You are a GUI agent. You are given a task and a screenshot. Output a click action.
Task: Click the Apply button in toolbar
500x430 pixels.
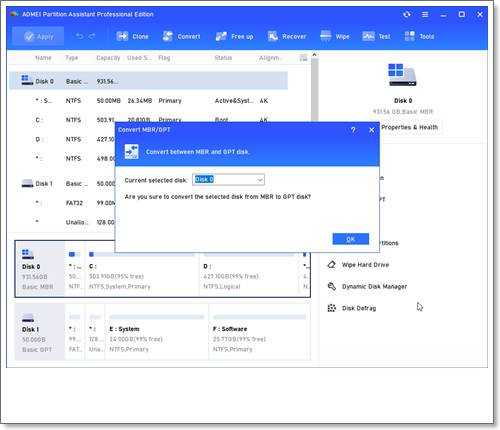click(x=38, y=36)
